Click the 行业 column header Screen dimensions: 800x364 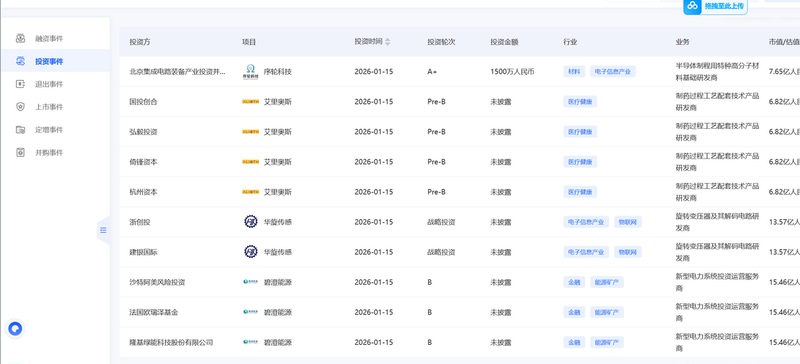tap(570, 42)
